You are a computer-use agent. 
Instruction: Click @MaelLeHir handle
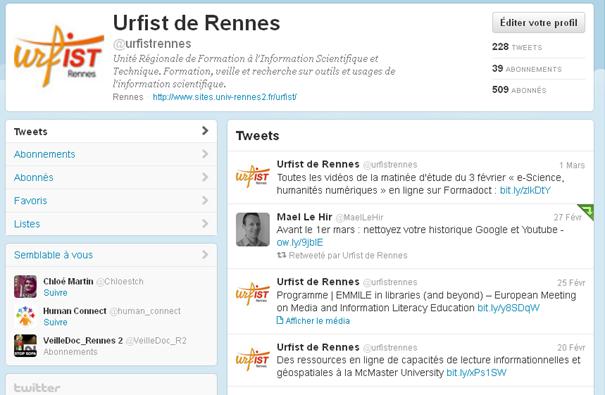coord(359,218)
